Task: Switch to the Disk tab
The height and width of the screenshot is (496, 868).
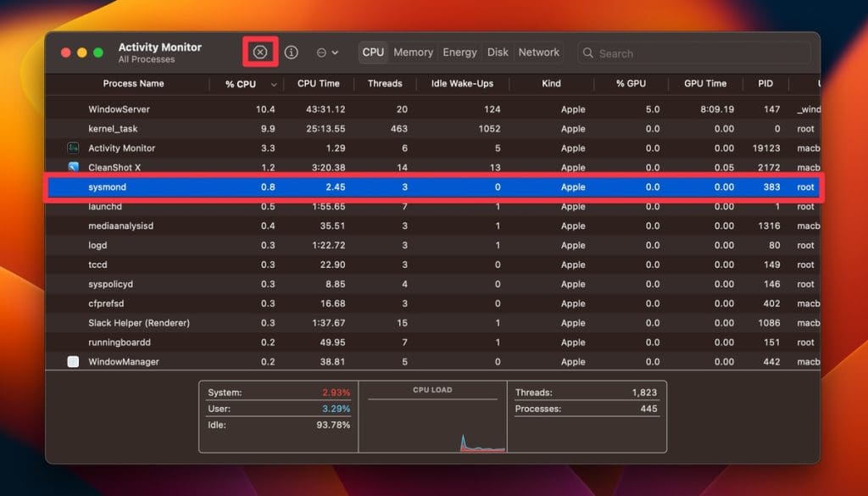Action: coord(498,52)
